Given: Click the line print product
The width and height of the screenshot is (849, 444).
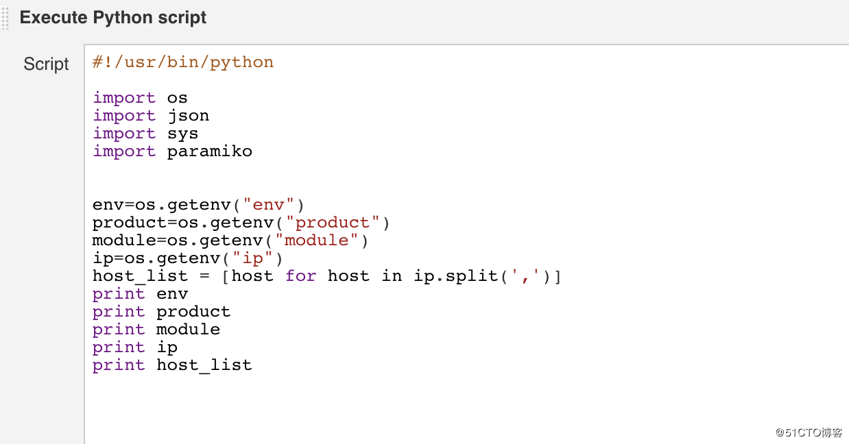Looking at the screenshot, I should point(161,312).
